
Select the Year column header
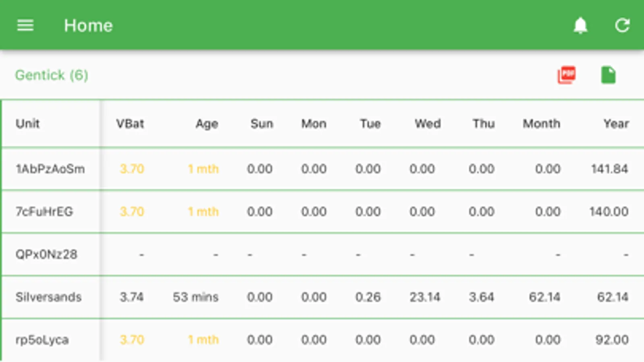616,123
